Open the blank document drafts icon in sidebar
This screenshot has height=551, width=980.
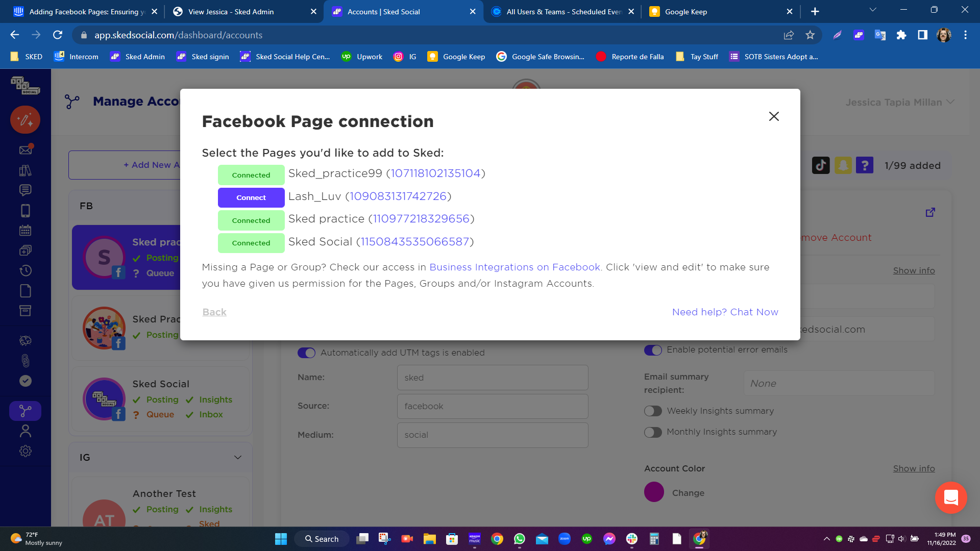click(25, 291)
